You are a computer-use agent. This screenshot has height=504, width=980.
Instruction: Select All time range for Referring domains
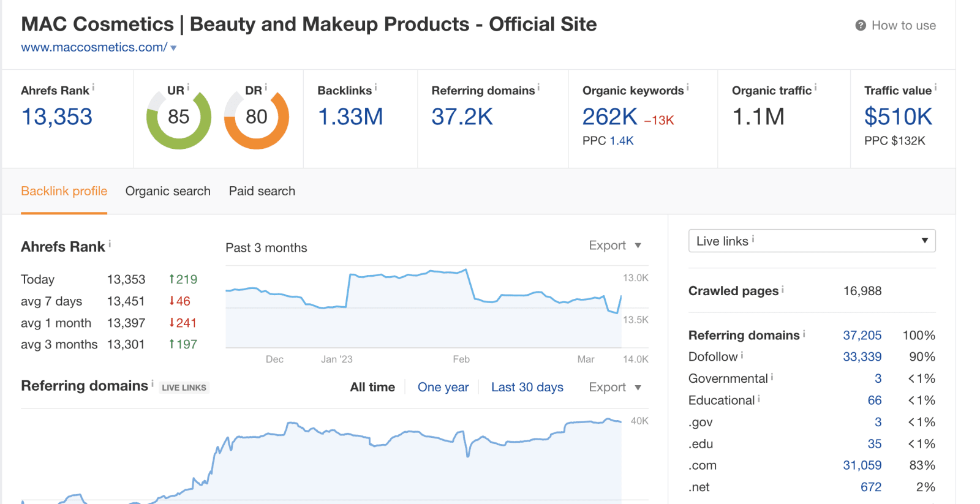(372, 387)
